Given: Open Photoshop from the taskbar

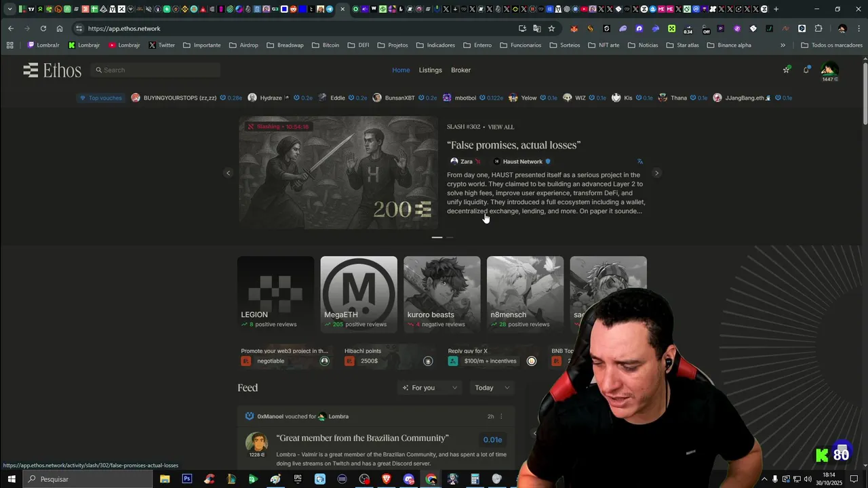Looking at the screenshot, I should 186,479.
